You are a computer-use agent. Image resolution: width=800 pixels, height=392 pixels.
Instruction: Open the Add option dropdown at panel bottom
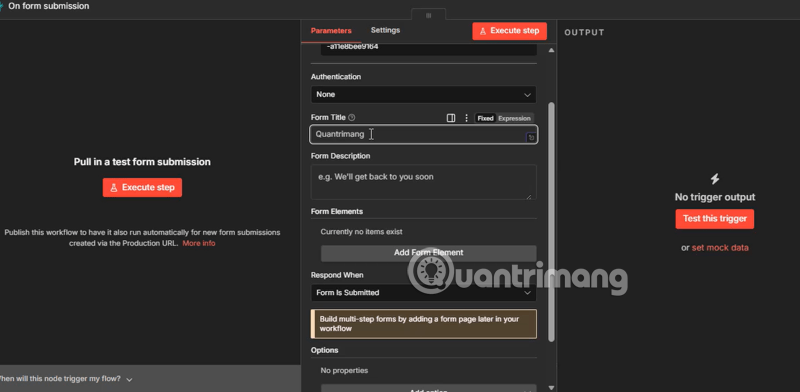[429, 389]
